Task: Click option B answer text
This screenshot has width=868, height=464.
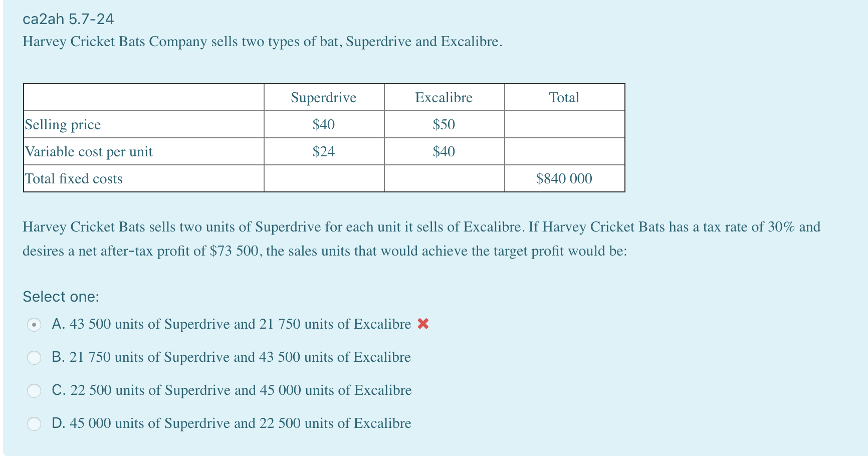Action: pyautogui.click(x=232, y=357)
